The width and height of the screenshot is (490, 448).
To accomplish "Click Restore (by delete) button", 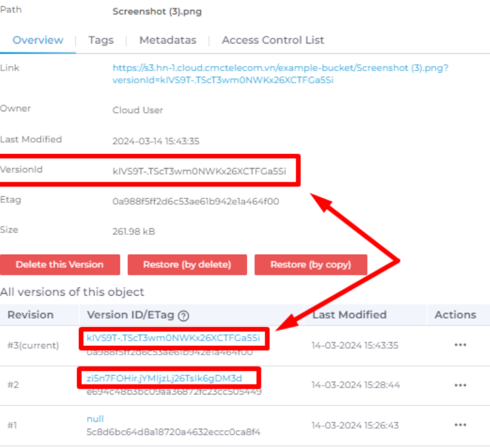I will pyautogui.click(x=187, y=264).
